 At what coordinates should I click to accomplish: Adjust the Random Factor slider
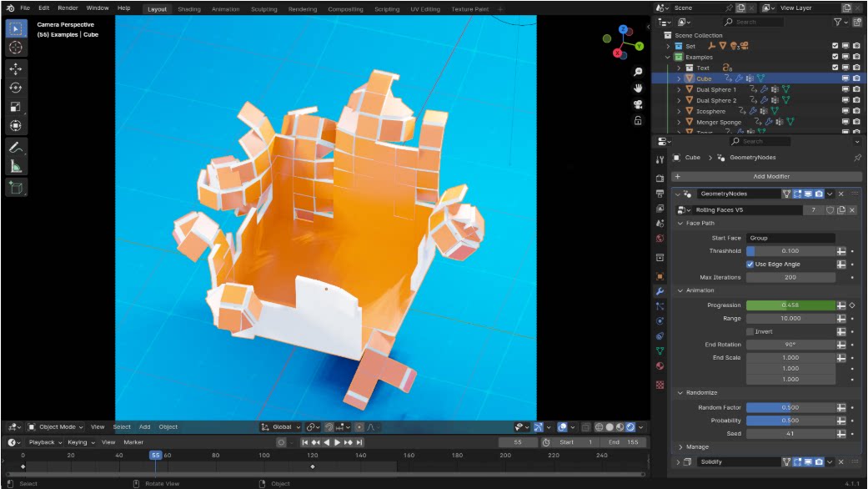point(790,407)
